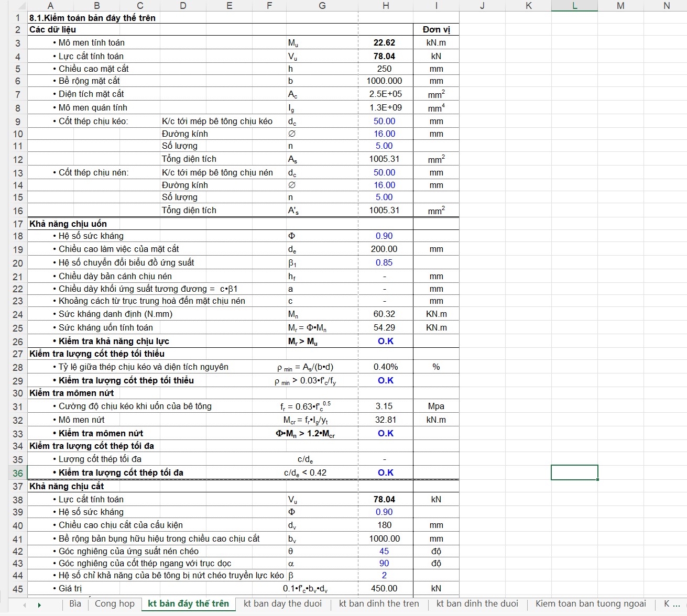Click the active cell L36
The height and width of the screenshot is (616, 687).
(574, 472)
